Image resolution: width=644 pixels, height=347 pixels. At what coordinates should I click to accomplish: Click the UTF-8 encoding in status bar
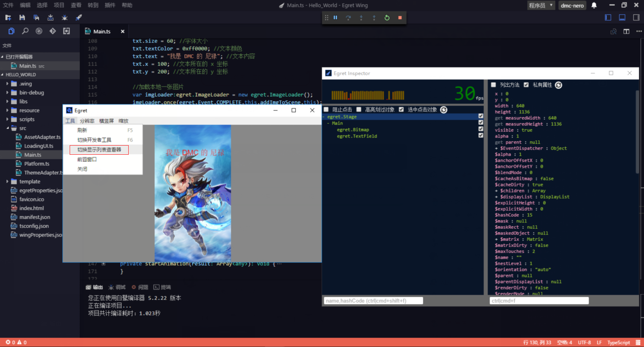(x=584, y=343)
